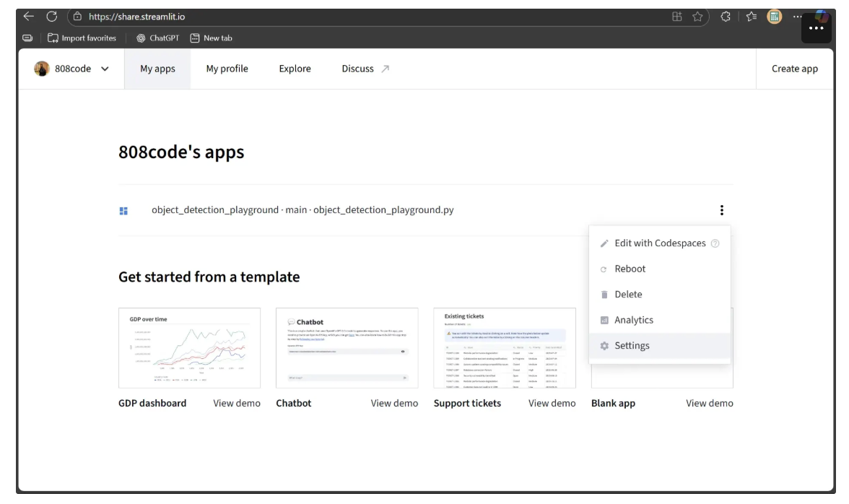This screenshot has width=849, height=504.
Task: Click the Create app button
Action: coord(794,69)
